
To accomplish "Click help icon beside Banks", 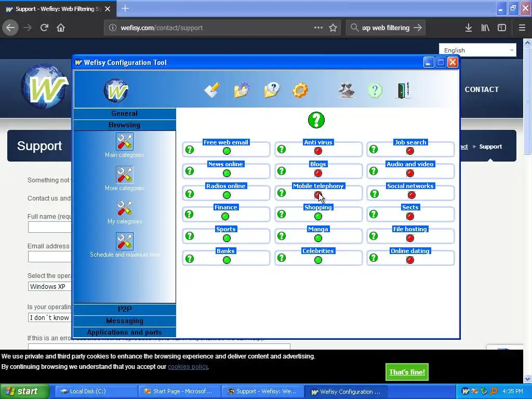I will coord(190,259).
